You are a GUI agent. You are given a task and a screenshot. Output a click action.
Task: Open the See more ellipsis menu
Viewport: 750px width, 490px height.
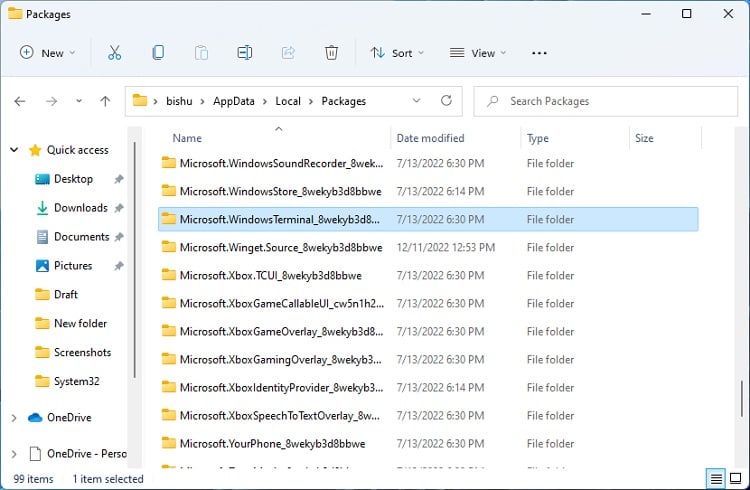[539, 53]
